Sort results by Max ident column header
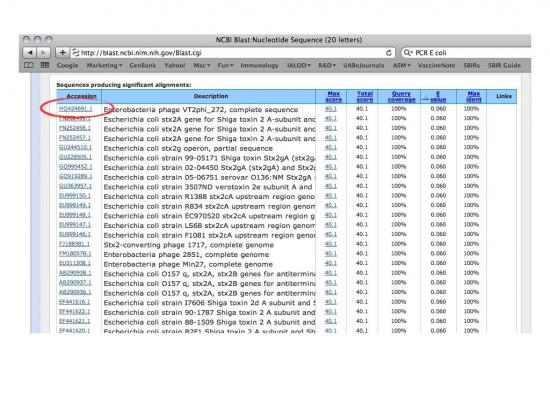The image size is (550, 412). (474, 96)
